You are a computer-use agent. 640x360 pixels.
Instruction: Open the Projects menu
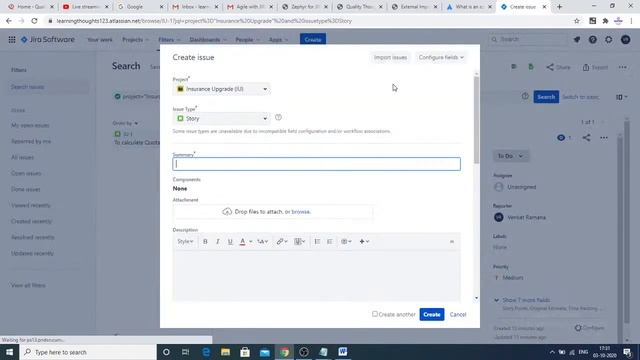(x=136, y=40)
